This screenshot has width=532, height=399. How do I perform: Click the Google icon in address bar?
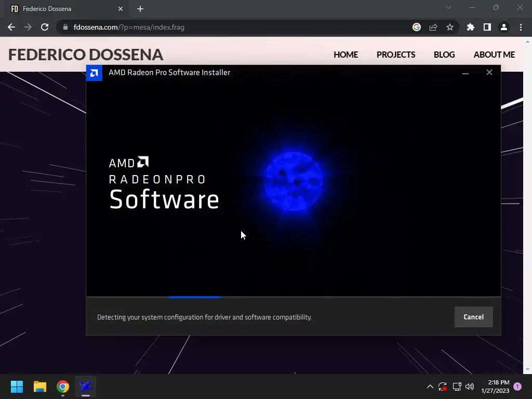(x=416, y=27)
